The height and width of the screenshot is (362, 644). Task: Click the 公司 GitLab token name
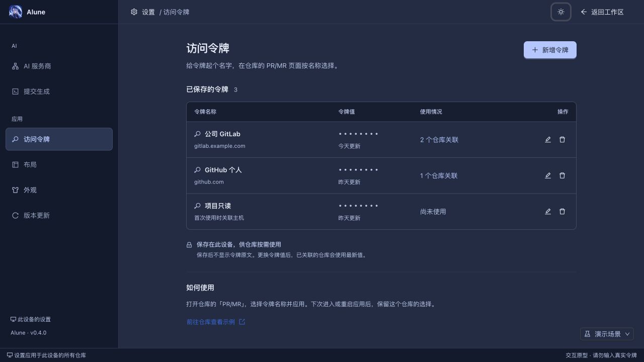pyautogui.click(x=222, y=134)
